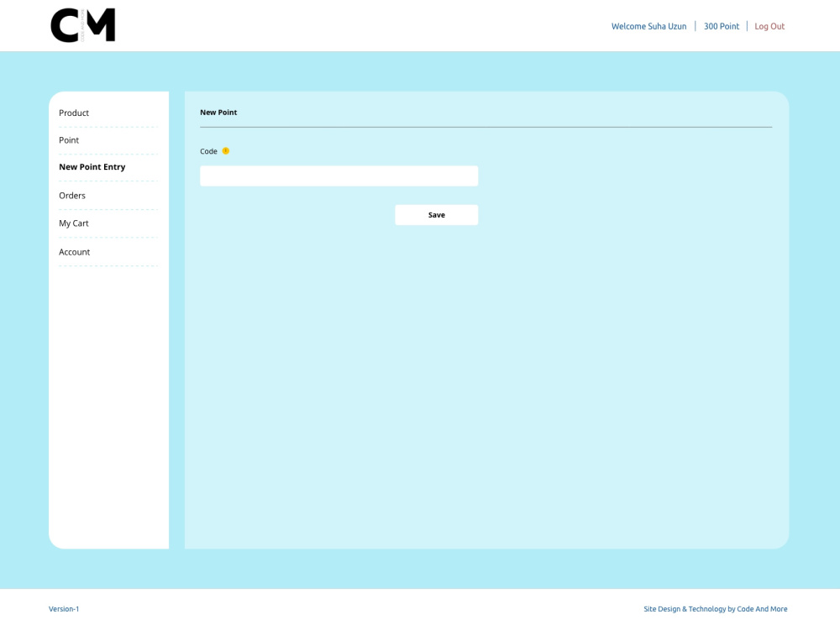Open Site Design by Code And More link

click(x=715, y=609)
